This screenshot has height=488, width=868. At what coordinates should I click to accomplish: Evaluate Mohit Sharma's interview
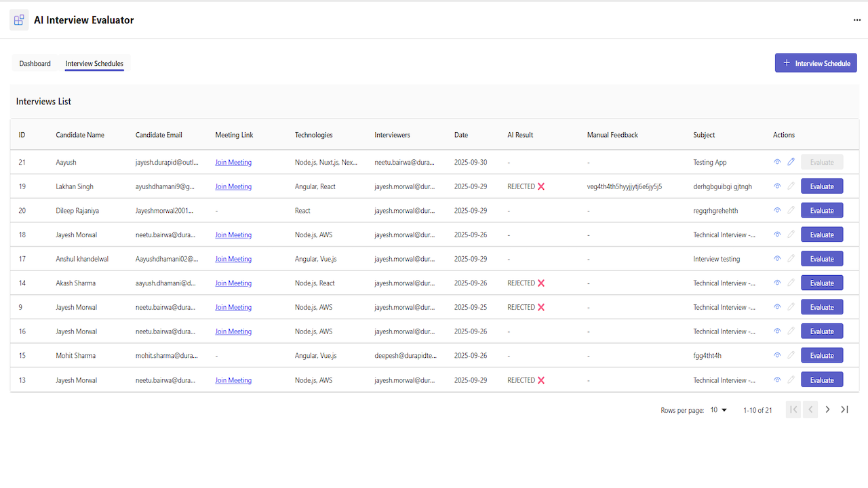[822, 356]
